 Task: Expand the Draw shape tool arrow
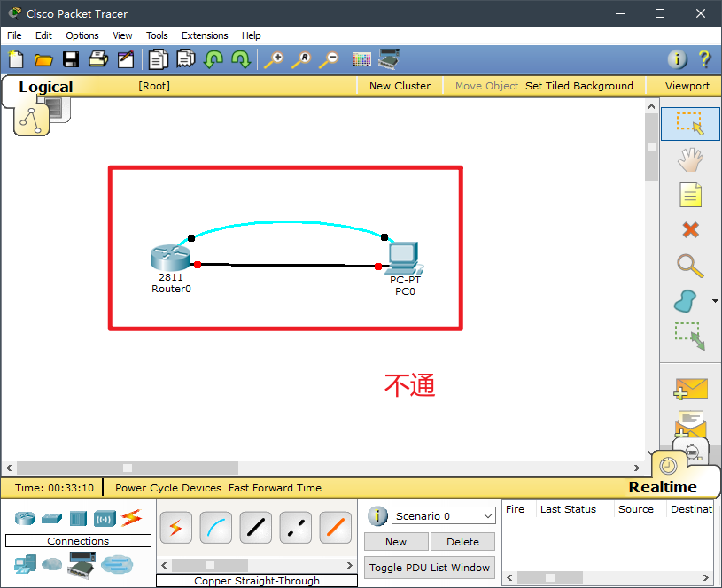pos(715,301)
